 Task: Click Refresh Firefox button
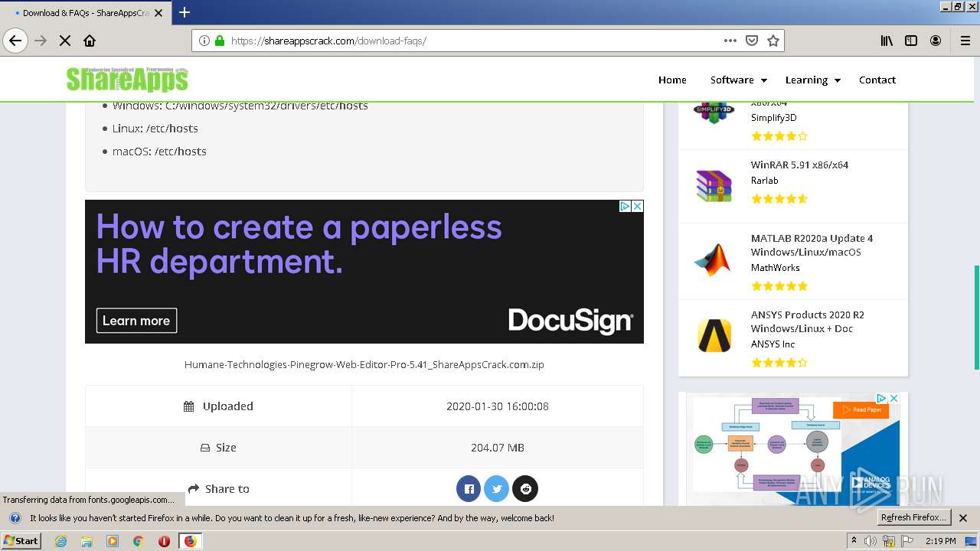[x=913, y=517]
